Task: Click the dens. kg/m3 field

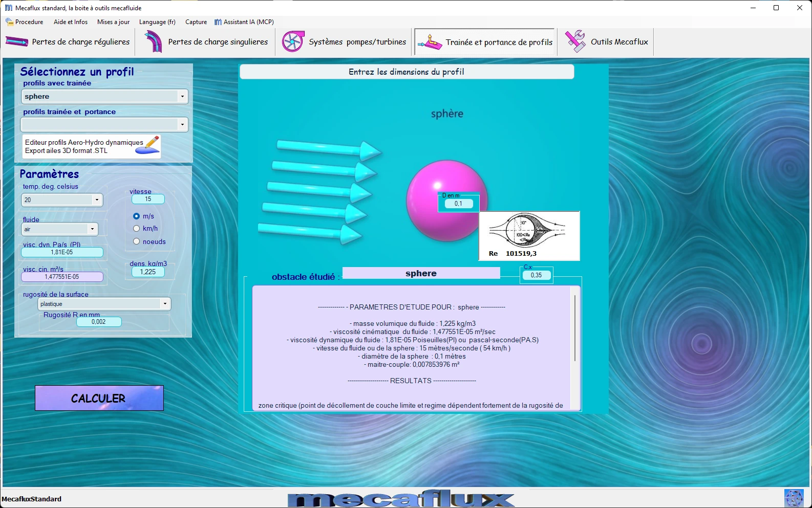Action: (x=148, y=272)
